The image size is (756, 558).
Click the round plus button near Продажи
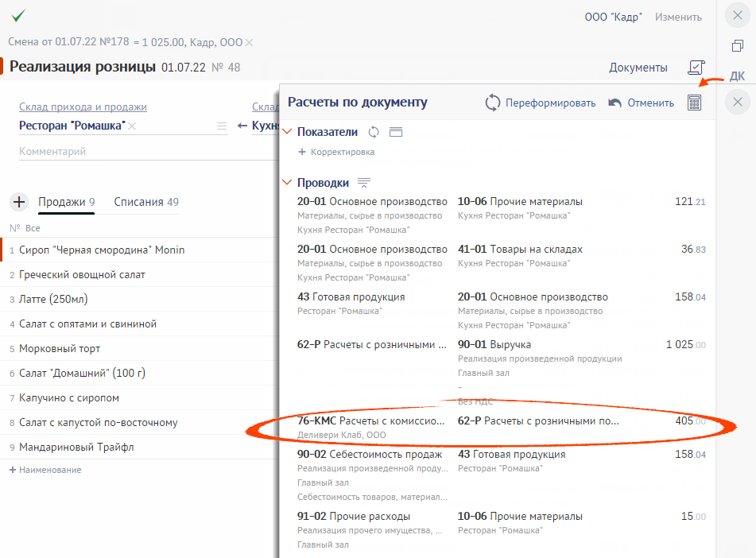coord(19,202)
